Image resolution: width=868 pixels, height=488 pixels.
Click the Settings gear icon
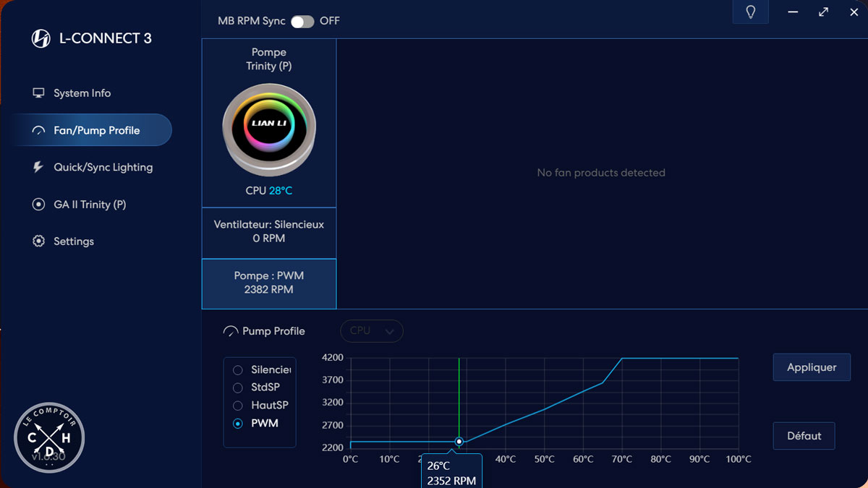point(39,241)
